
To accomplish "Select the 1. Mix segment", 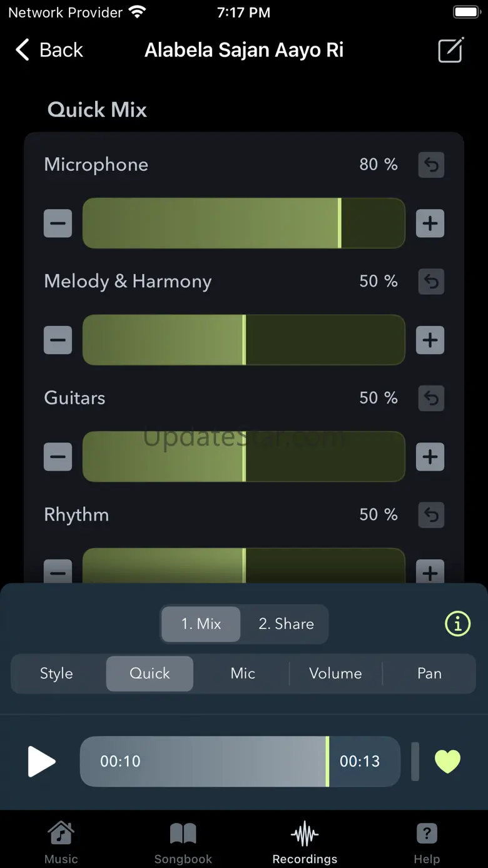I will [x=201, y=624].
